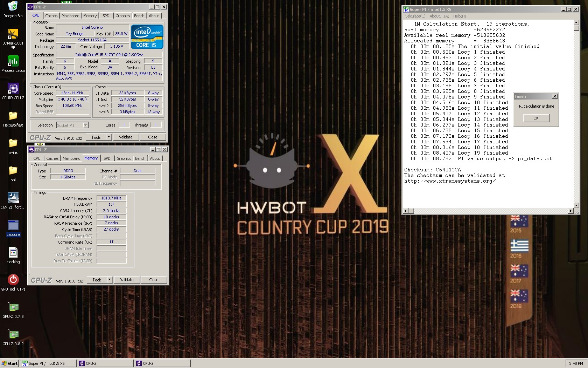The width and height of the screenshot is (588, 368).
Task: Open Bench tab in lower CPU-Z window
Action: pyautogui.click(x=140, y=158)
